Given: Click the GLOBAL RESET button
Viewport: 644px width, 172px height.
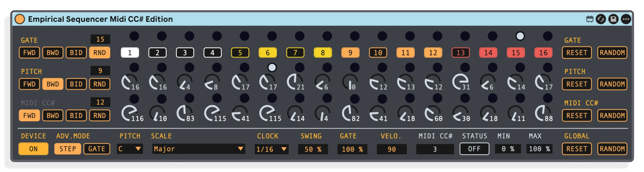Looking at the screenshot, I should [577, 149].
